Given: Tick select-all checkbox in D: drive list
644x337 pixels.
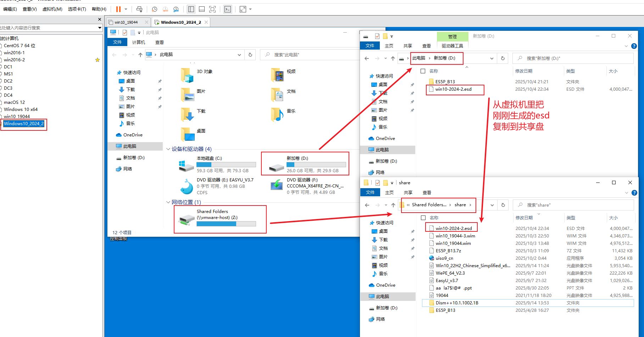Looking at the screenshot, I should 423,71.
